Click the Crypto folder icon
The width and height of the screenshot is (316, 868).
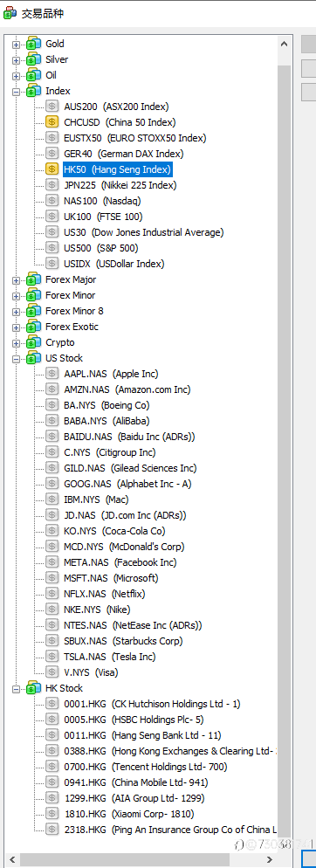pos(33,342)
